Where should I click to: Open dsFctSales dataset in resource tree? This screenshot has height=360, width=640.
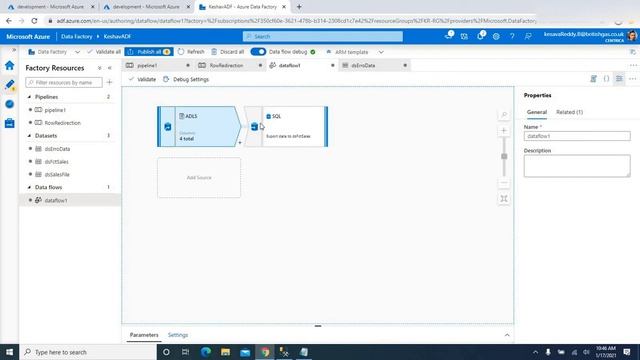tap(56, 162)
